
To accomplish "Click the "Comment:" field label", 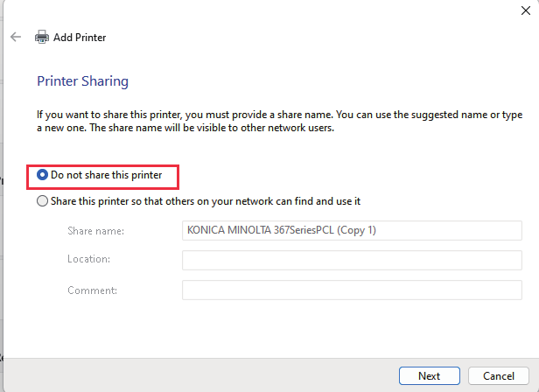I will click(92, 290).
